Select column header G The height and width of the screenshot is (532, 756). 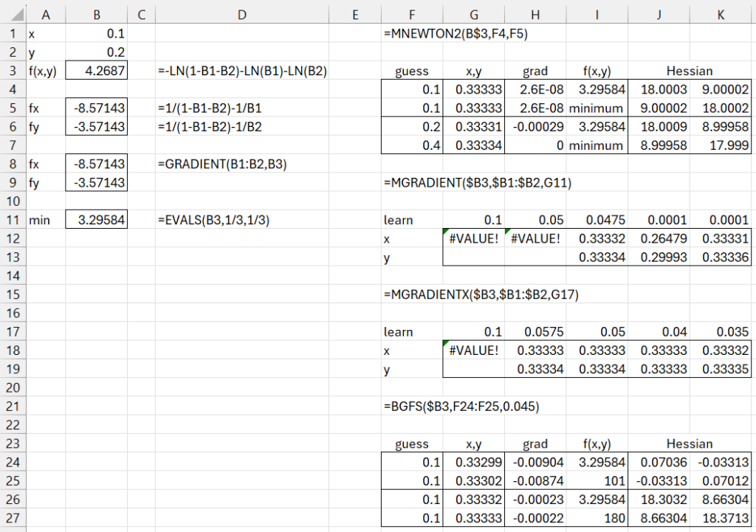tap(473, 14)
